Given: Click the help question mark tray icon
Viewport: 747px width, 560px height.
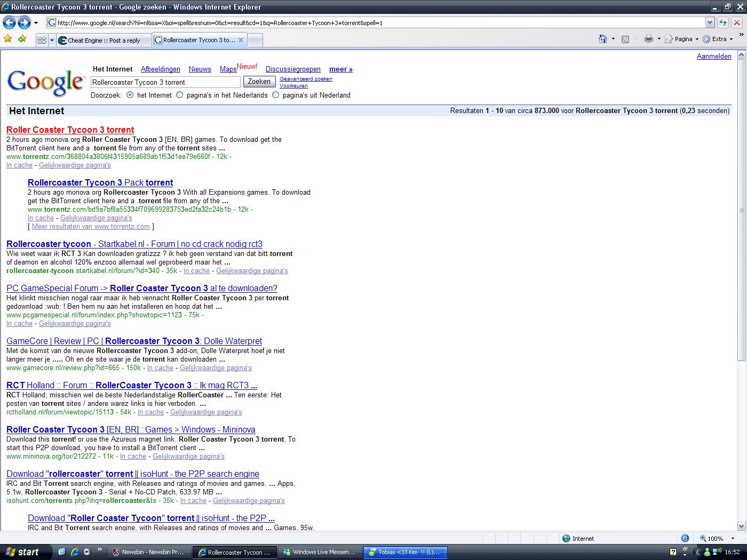Looking at the screenshot, I should tap(673, 552).
